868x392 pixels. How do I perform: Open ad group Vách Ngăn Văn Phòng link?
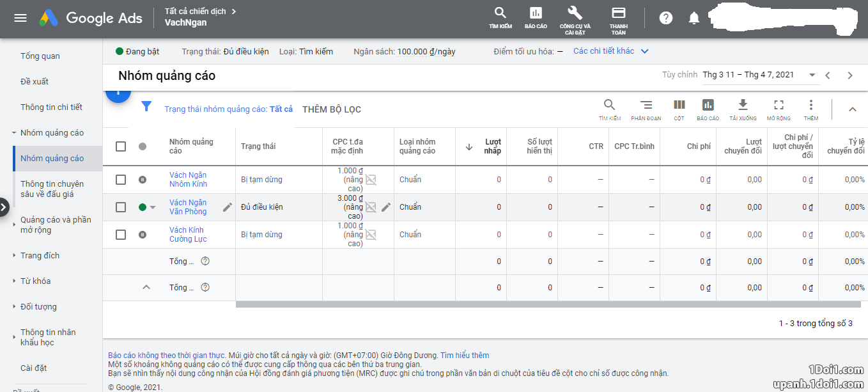[188, 207]
